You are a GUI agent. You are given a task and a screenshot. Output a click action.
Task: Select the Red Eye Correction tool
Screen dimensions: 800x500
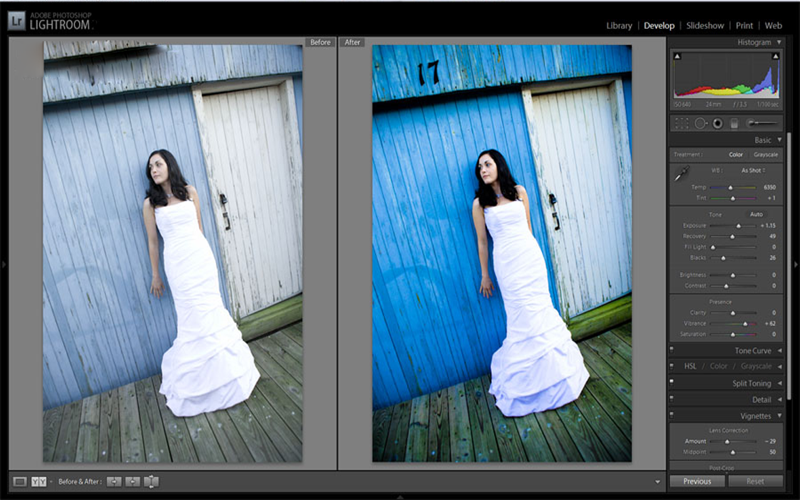tap(717, 123)
